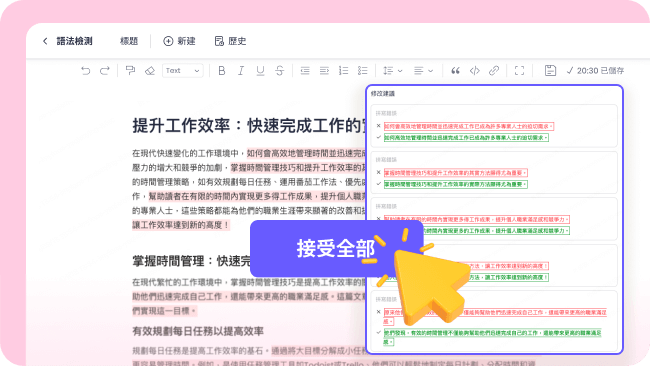Open the text alignment dropdown

coord(423,70)
